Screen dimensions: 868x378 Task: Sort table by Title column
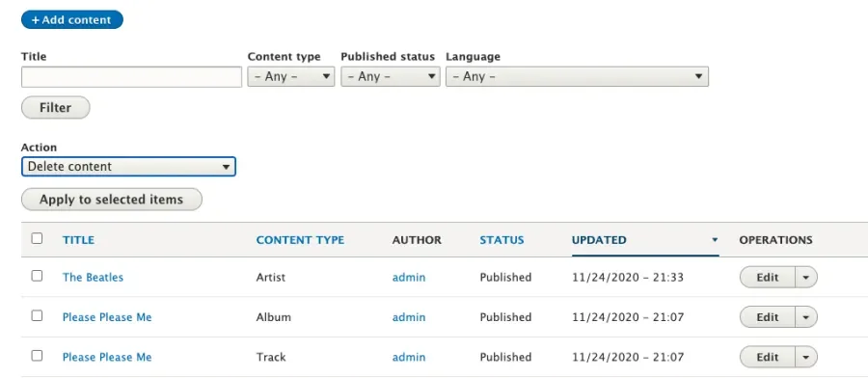[78, 240]
